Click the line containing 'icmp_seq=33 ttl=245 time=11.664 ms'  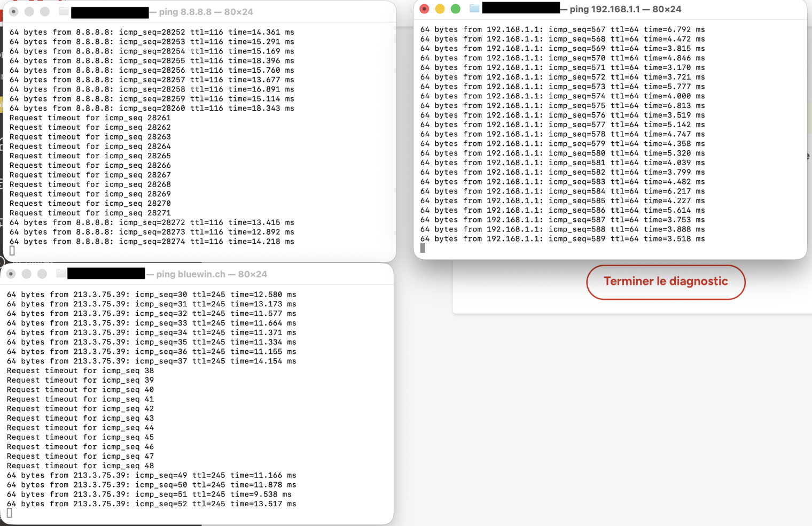[151, 323]
